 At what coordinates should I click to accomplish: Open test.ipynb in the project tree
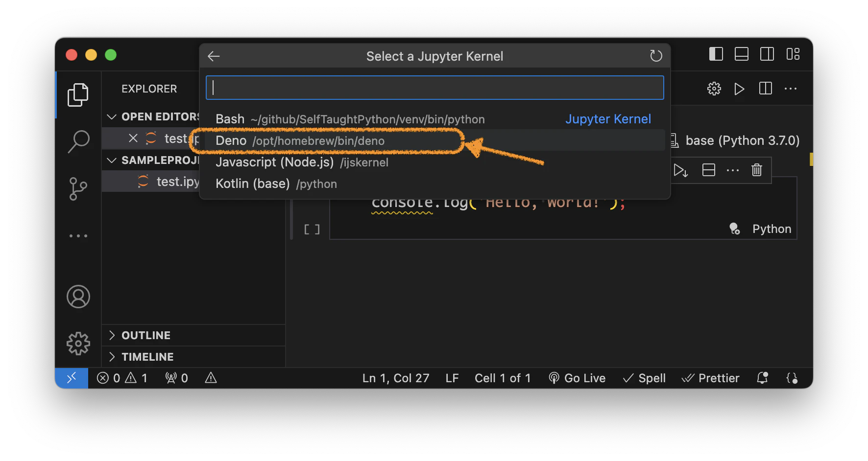151,182
